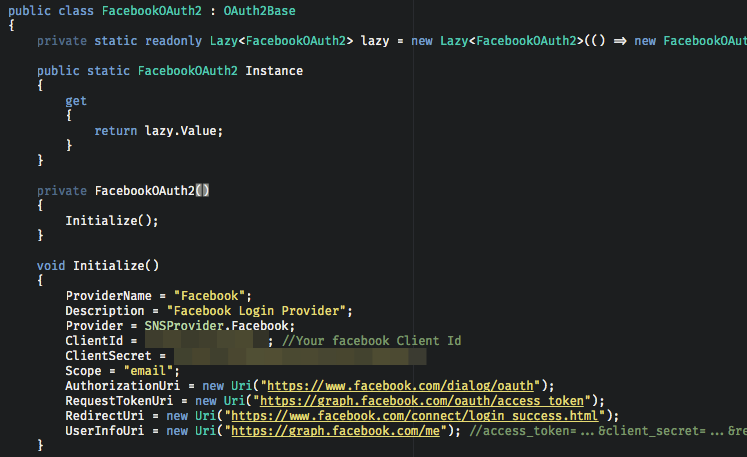The width and height of the screenshot is (747, 457).
Task: Click the get accessor keyword
Action: (x=76, y=101)
